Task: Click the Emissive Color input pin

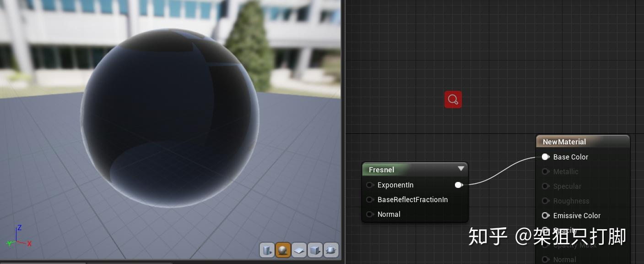Action: click(546, 215)
